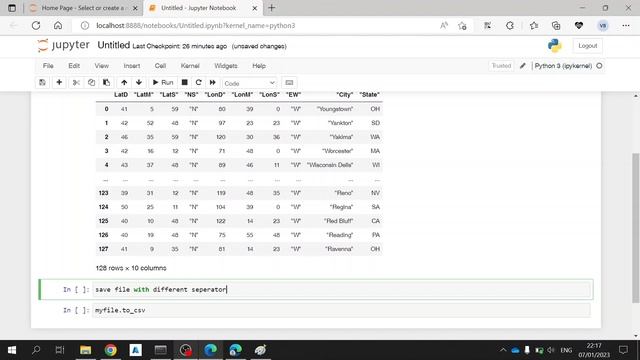Move selected cell up arrow
Screen dimensions: 640x360
124,82
